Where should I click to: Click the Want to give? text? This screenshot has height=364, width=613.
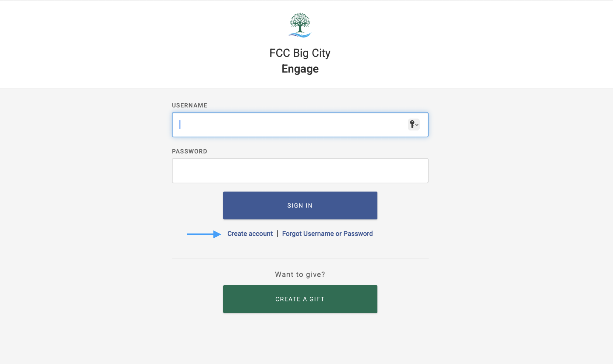(x=300, y=274)
